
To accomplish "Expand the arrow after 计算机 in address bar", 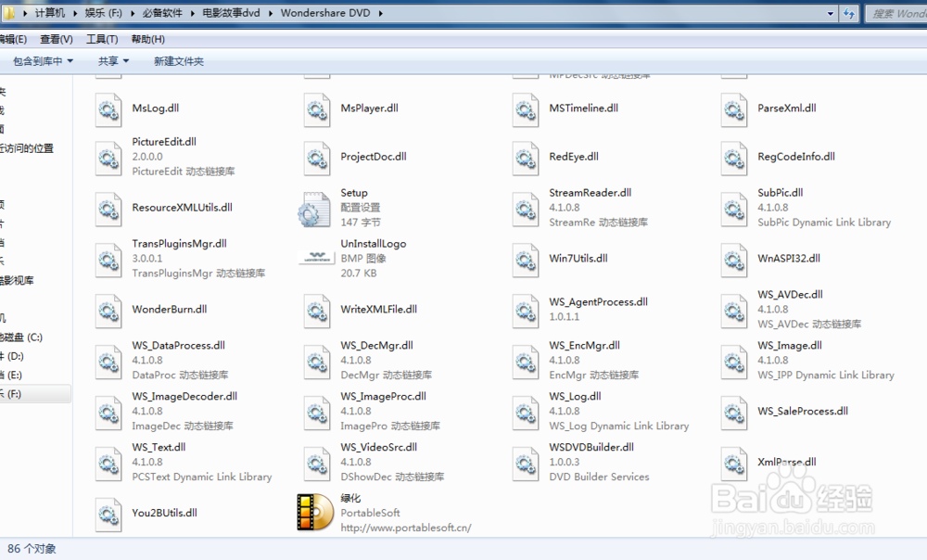I will 75,12.
